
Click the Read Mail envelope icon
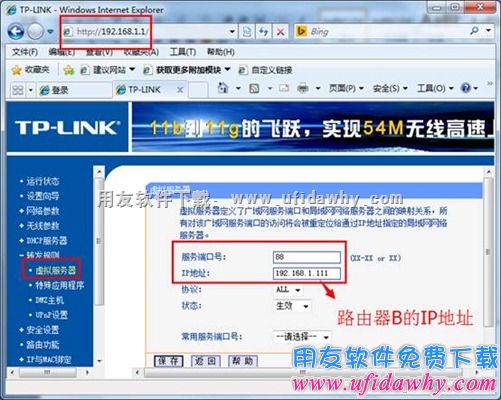(x=284, y=88)
